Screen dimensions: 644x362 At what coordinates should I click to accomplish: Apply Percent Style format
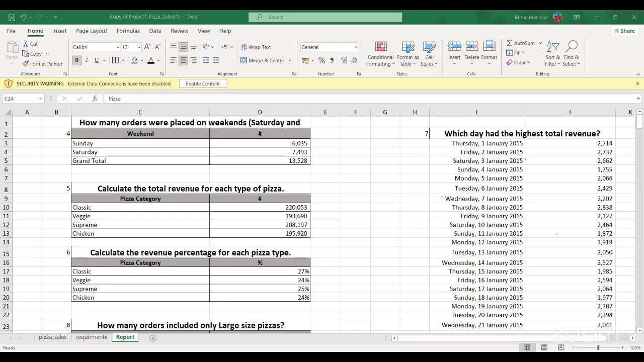(x=321, y=60)
